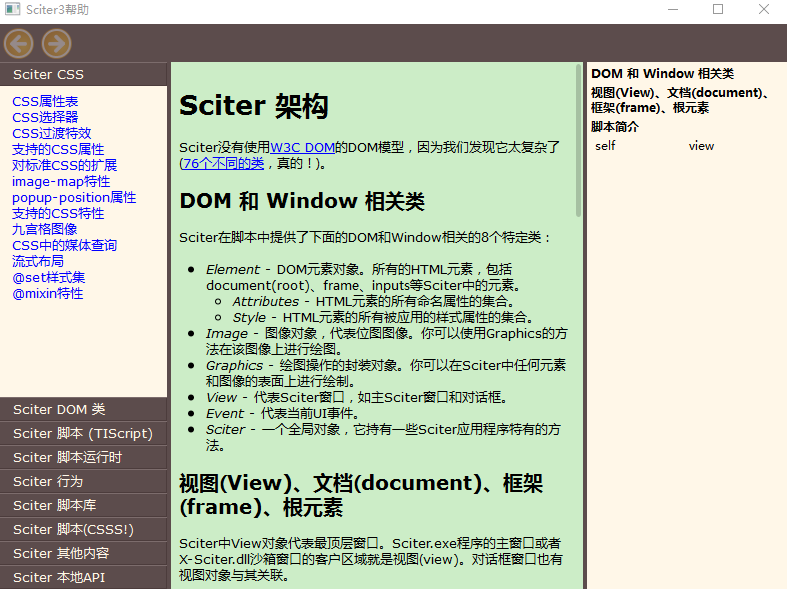Image resolution: width=787 pixels, height=589 pixels.
Task: Jump to 脚本简介 in the outline
Action: 615,127
